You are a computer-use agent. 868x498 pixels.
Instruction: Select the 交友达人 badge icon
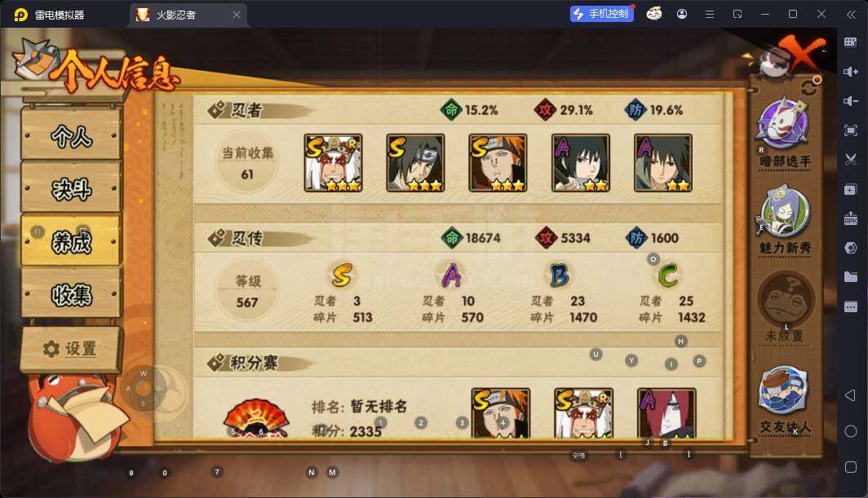[x=783, y=390]
